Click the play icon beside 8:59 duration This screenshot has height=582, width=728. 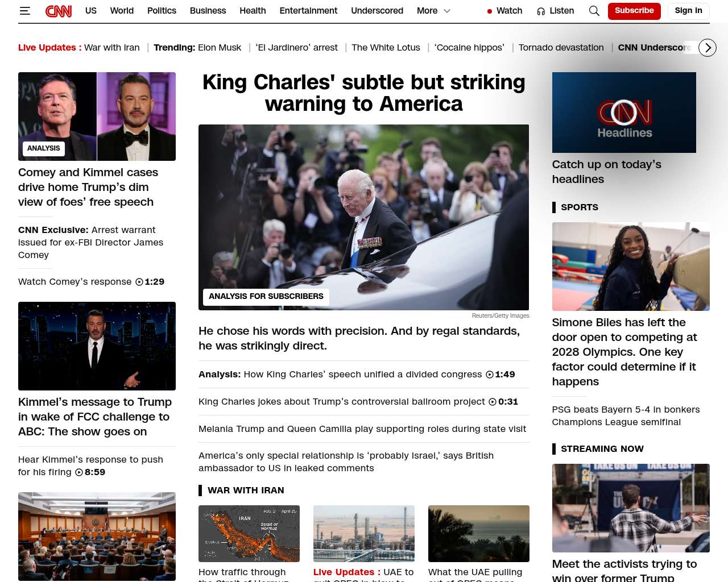(x=79, y=472)
